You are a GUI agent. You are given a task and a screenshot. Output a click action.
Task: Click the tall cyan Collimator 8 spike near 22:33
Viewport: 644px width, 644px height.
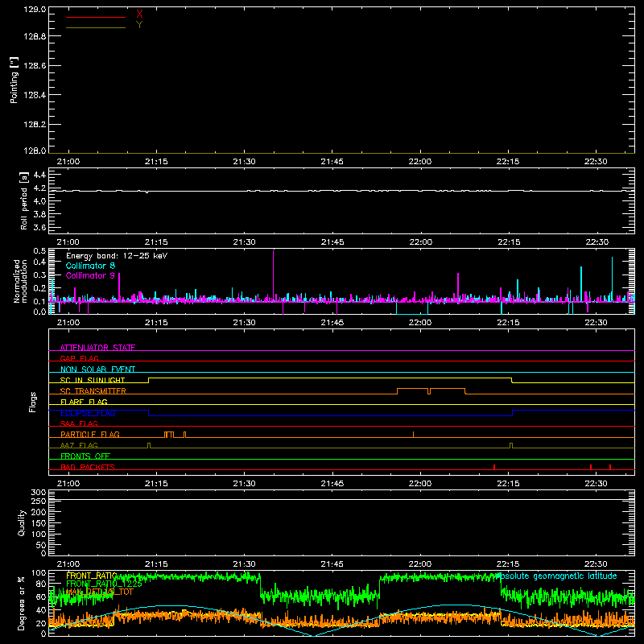612,278
